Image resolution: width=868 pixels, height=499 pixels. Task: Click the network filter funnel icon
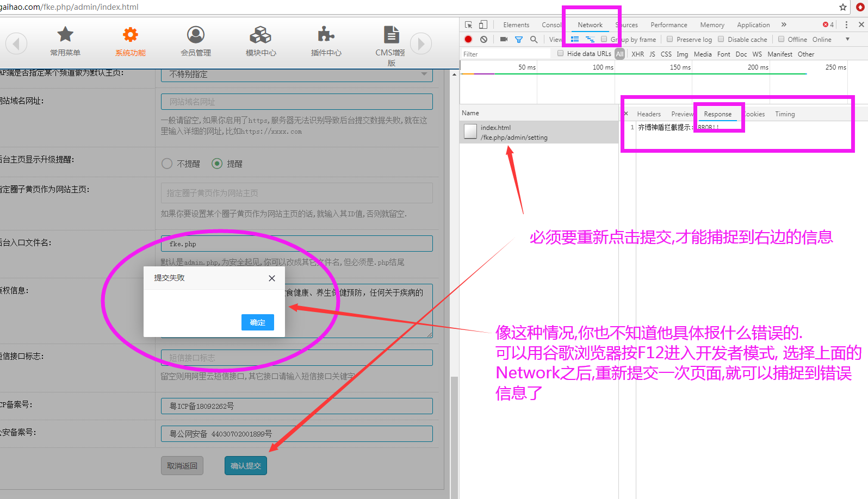point(519,40)
